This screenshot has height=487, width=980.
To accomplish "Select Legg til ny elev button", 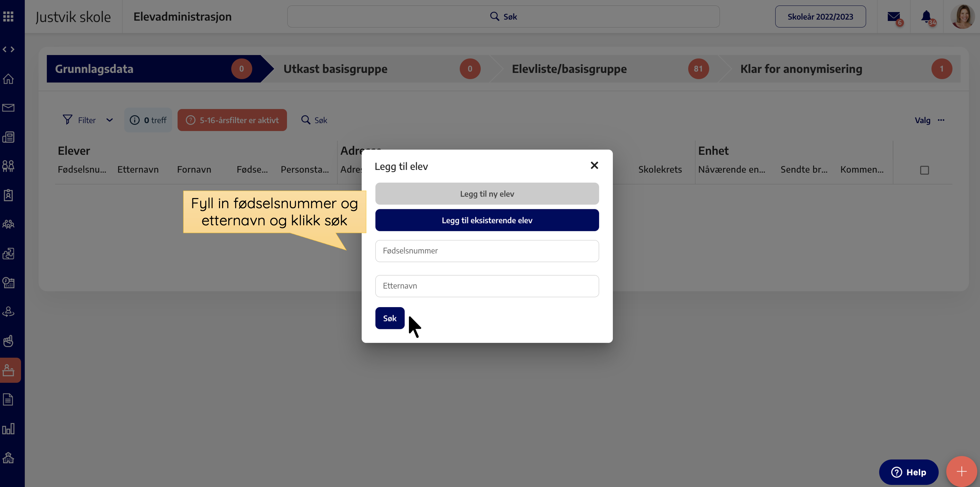I will tap(487, 194).
